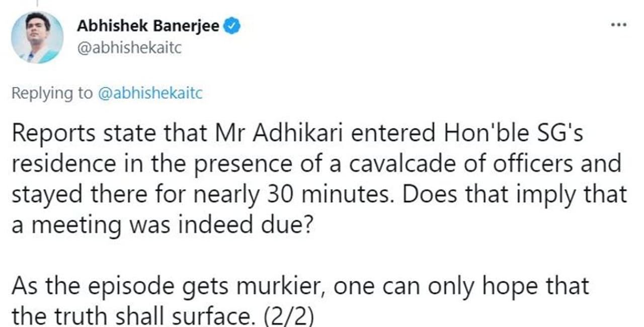The height and width of the screenshot is (327, 644).
Task: Click the blue verified badge
Action: 232,26
